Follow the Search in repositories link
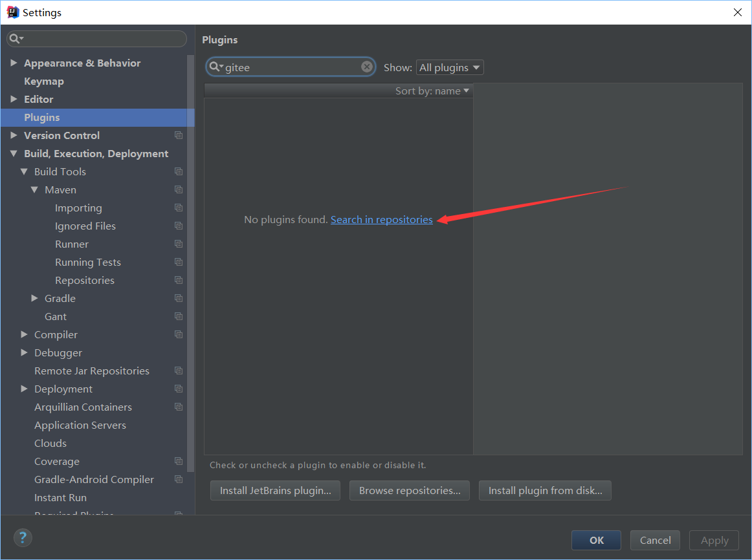 [382, 219]
